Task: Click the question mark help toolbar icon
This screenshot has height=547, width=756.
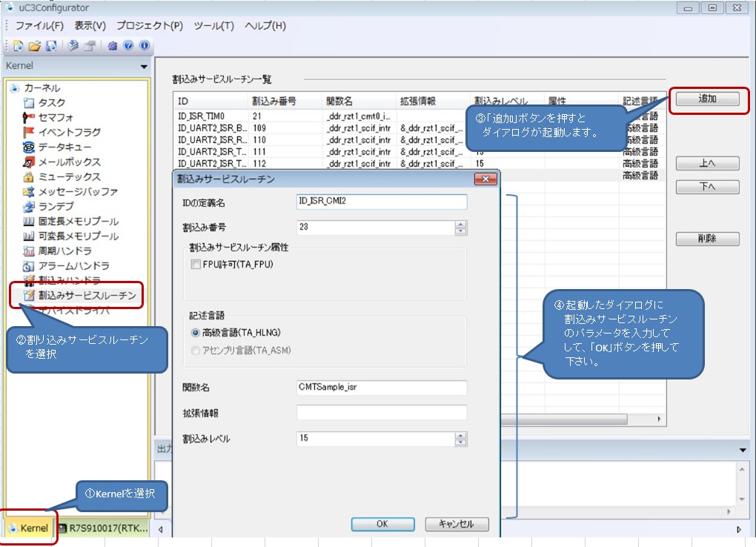Action: (x=128, y=46)
